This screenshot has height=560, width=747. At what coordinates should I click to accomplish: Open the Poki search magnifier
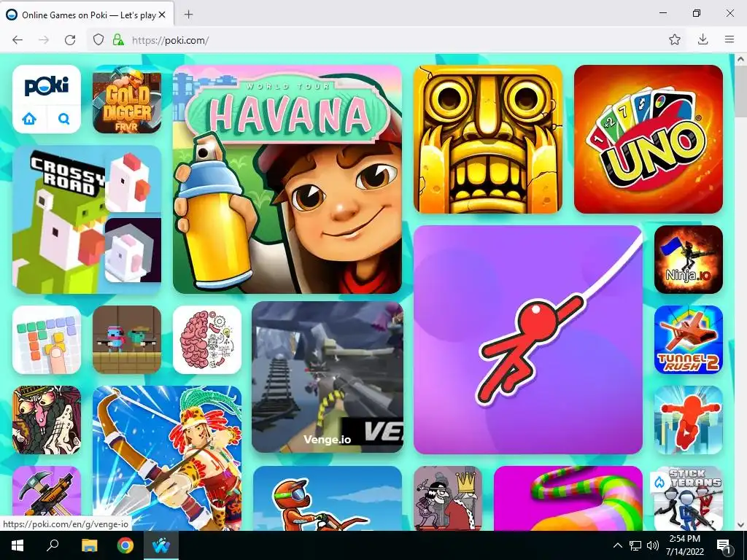click(64, 119)
